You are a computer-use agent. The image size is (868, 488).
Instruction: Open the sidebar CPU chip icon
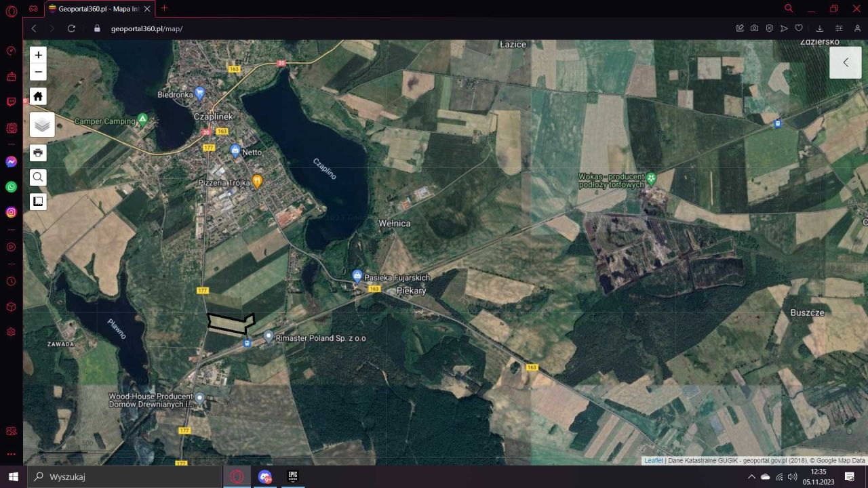click(x=11, y=127)
